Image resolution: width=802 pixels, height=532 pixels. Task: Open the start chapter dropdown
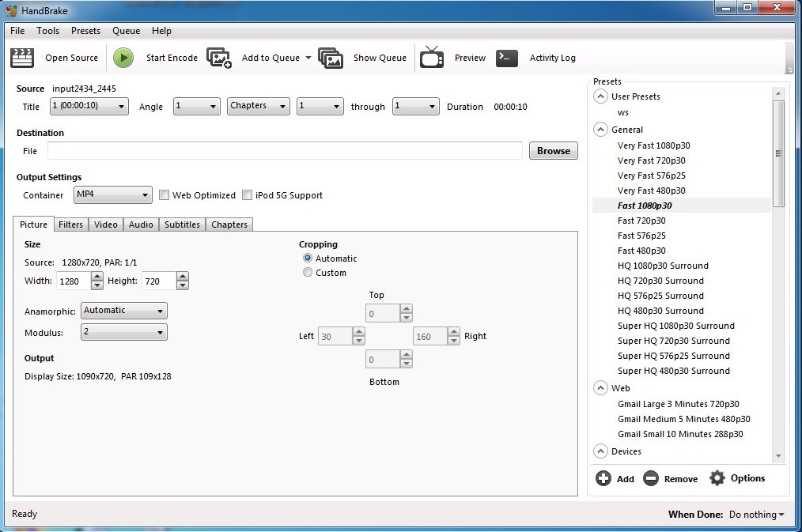click(320, 106)
